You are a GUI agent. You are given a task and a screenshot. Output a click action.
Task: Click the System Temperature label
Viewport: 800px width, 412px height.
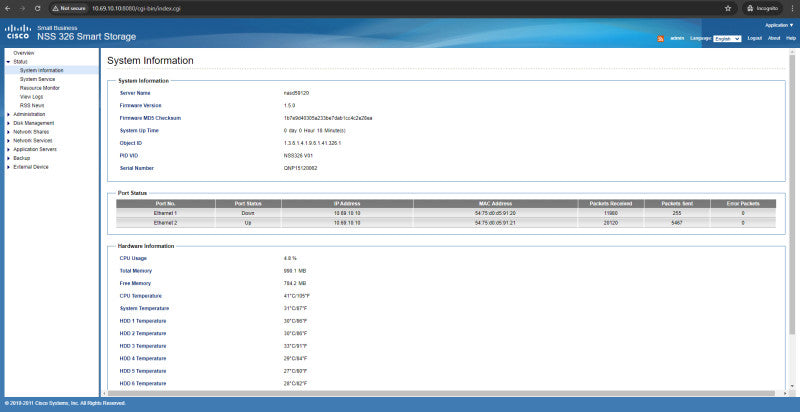pyautogui.click(x=144, y=308)
